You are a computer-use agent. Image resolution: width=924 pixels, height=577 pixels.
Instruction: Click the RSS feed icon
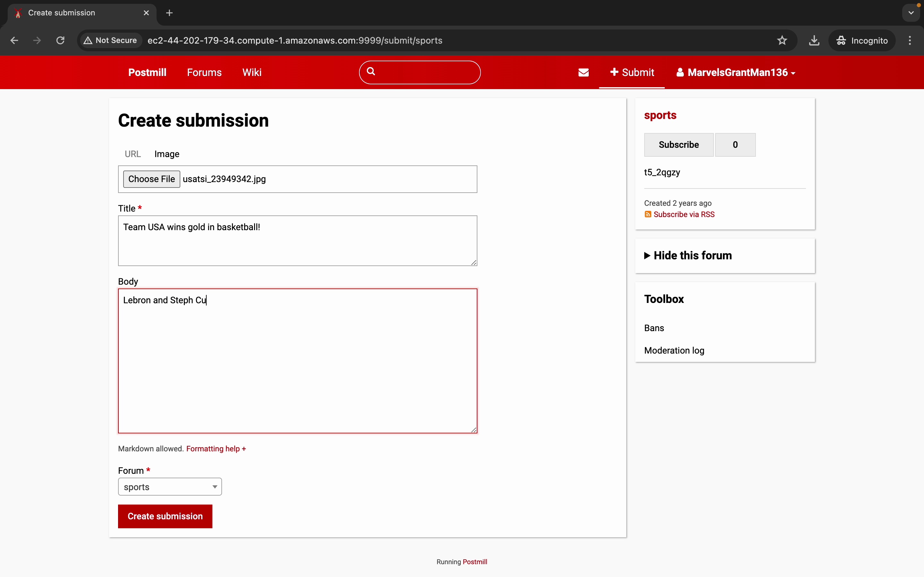[x=648, y=214]
